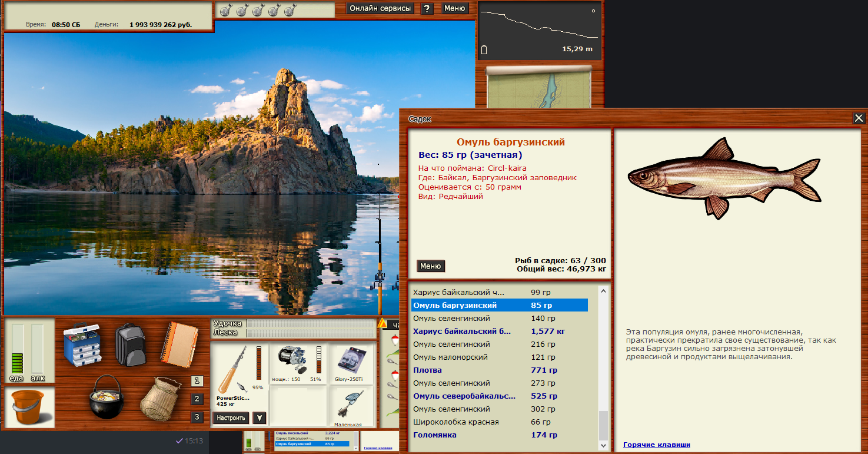
Task: Select Омуль селенгинский 216 гр row
Action: 499,344
